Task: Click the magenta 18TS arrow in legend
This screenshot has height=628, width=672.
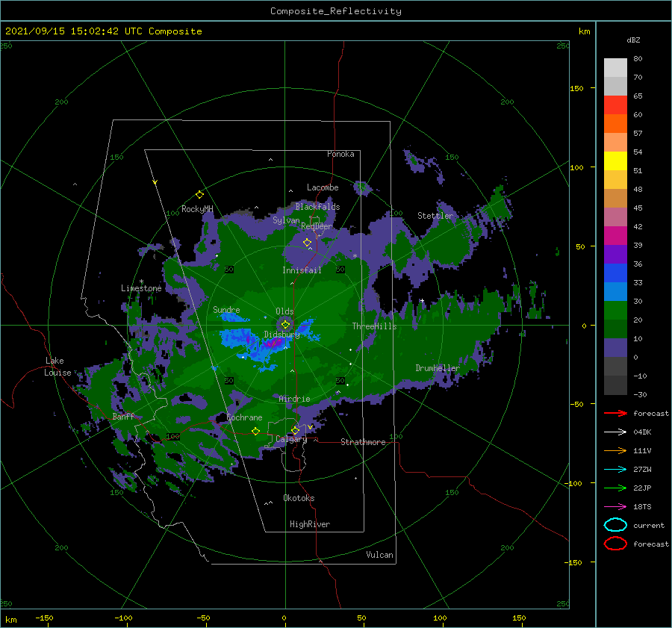Action: (615, 507)
